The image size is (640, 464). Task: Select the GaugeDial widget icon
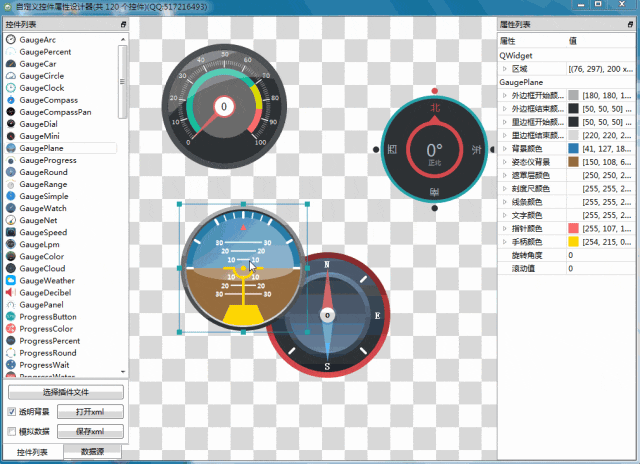click(11, 124)
